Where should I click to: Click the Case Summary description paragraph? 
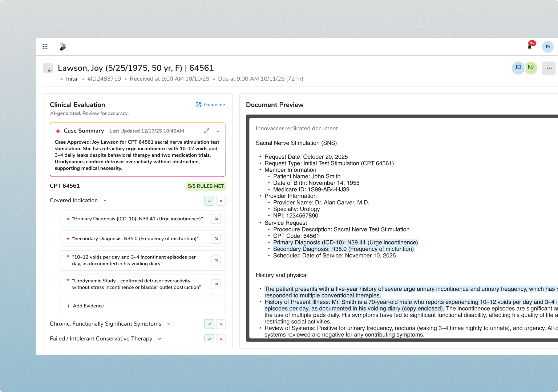137,155
